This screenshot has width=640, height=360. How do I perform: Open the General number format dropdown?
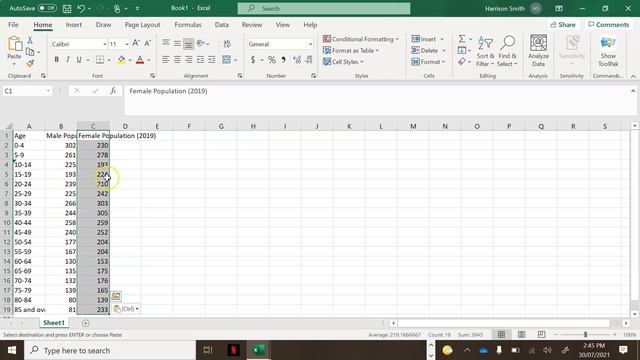click(x=310, y=44)
